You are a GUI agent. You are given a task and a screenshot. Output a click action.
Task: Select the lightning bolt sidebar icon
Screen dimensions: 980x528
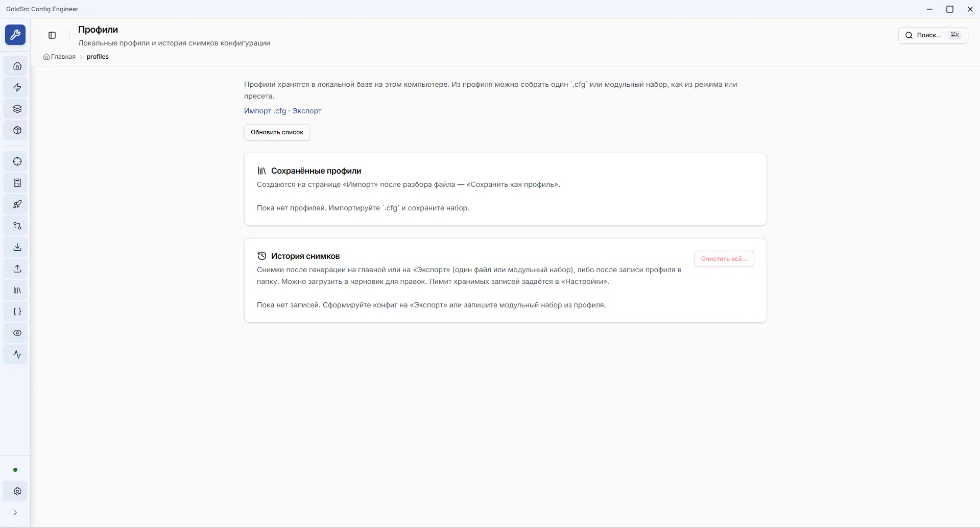[17, 87]
